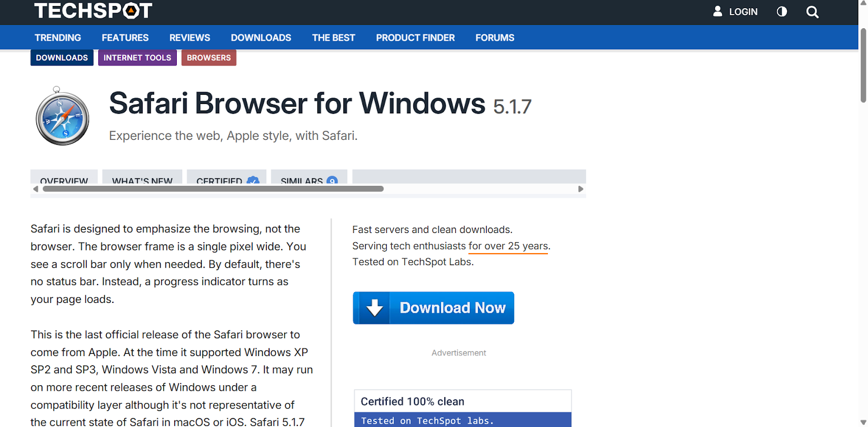This screenshot has height=427, width=868.
Task: Click 'Fast servers and clean downloads.' text
Action: 432,230
